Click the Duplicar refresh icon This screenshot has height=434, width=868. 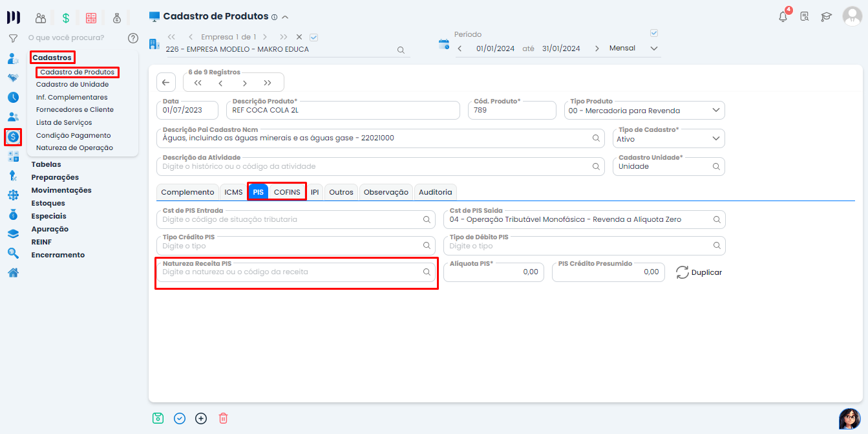(683, 272)
